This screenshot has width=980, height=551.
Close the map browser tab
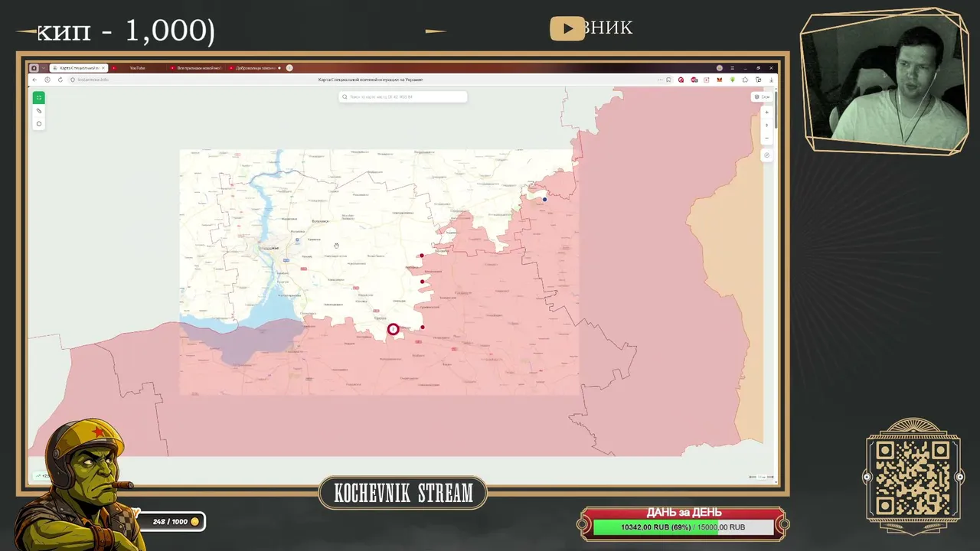tap(104, 68)
